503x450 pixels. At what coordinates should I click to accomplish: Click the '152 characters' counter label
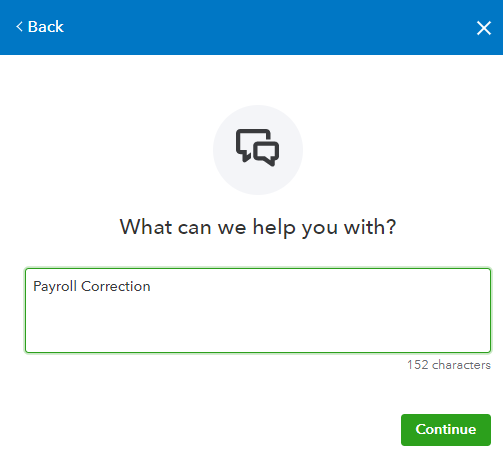449,365
